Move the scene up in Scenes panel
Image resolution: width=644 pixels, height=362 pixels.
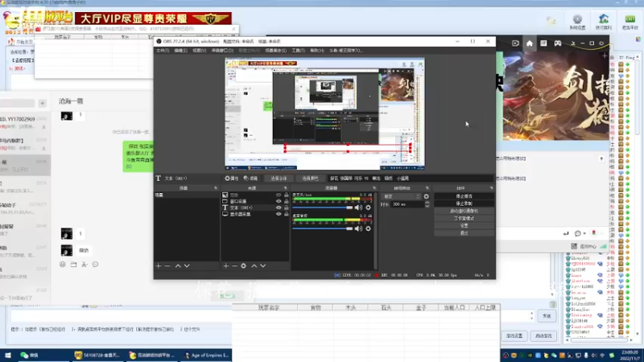[178, 266]
